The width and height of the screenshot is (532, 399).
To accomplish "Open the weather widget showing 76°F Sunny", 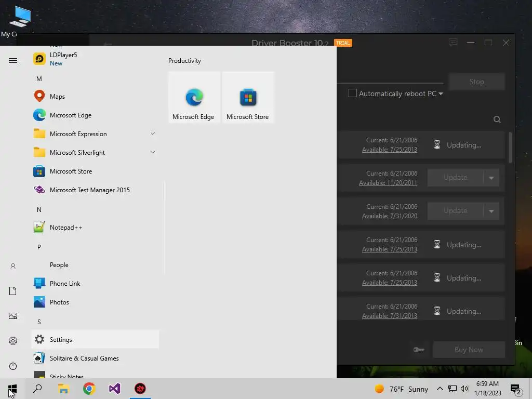I will coord(402,389).
